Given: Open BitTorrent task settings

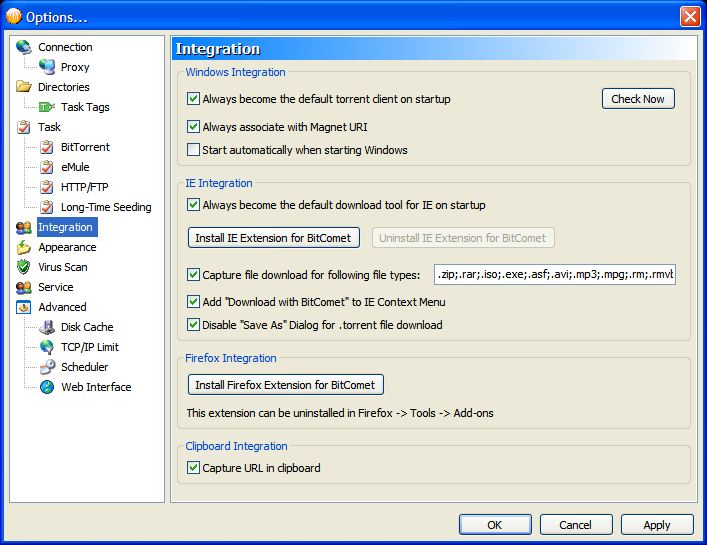Looking at the screenshot, I should (x=85, y=147).
